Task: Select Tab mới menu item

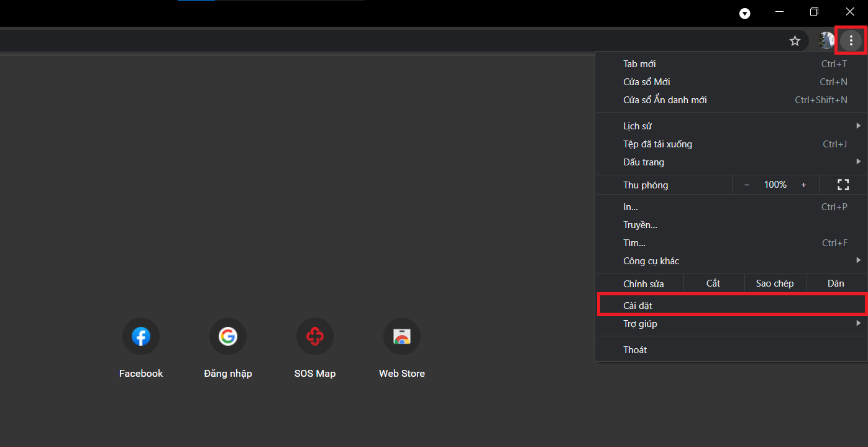Action: (731, 64)
